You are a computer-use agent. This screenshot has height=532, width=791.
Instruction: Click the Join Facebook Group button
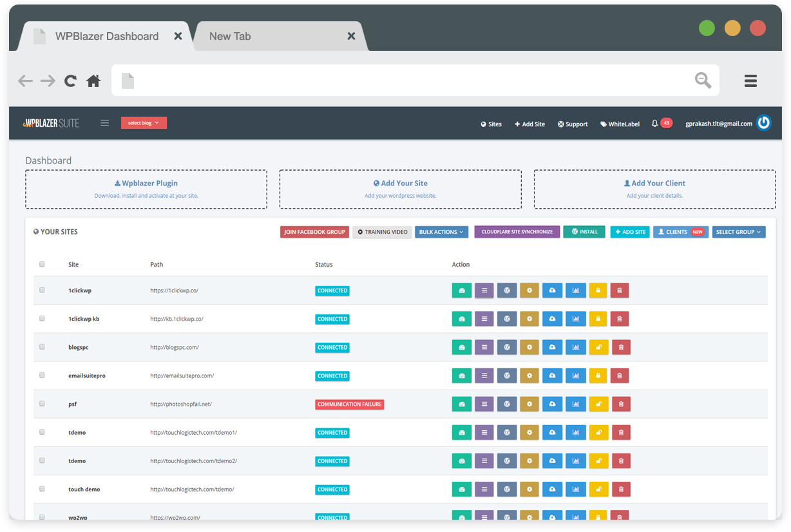(314, 232)
